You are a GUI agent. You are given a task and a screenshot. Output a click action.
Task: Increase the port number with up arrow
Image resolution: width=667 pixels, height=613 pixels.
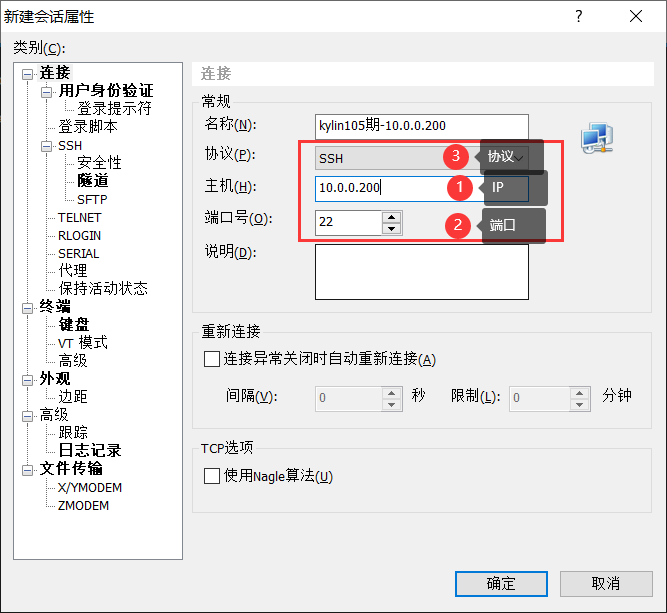click(x=391, y=217)
